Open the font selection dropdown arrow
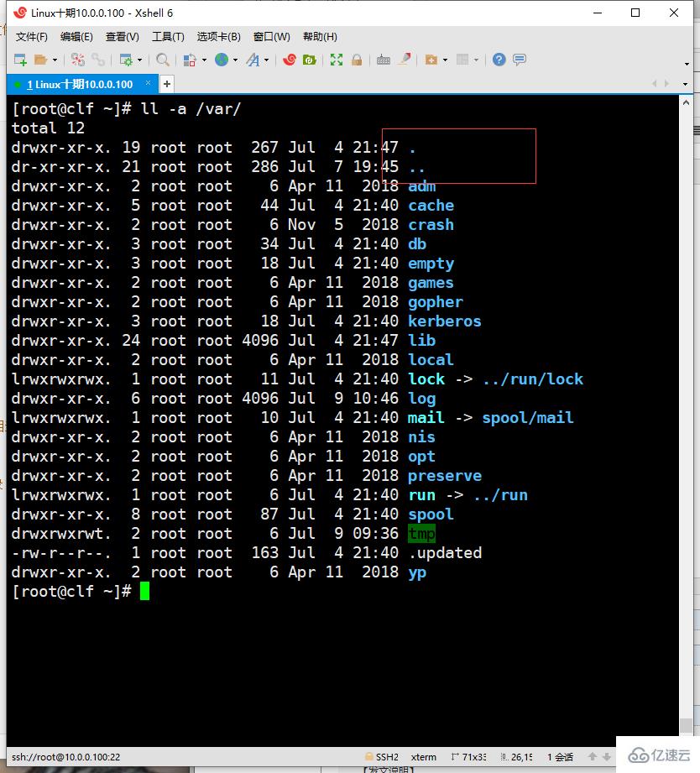 click(x=265, y=59)
